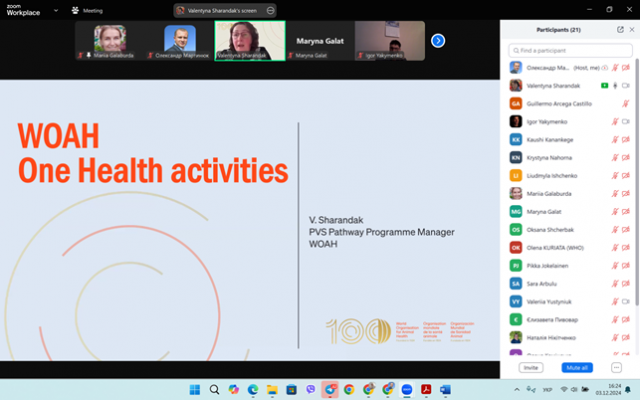Click Sara Arbulu's muted mic icon

pos(615,283)
